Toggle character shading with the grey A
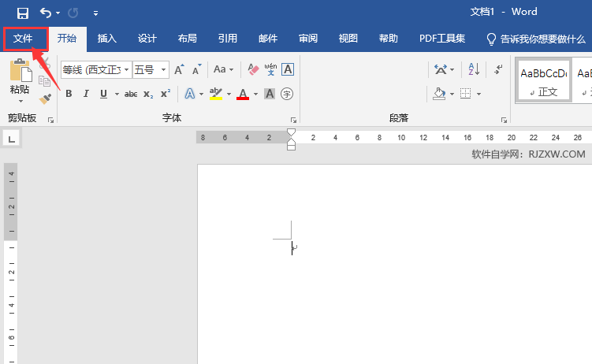 270,94
